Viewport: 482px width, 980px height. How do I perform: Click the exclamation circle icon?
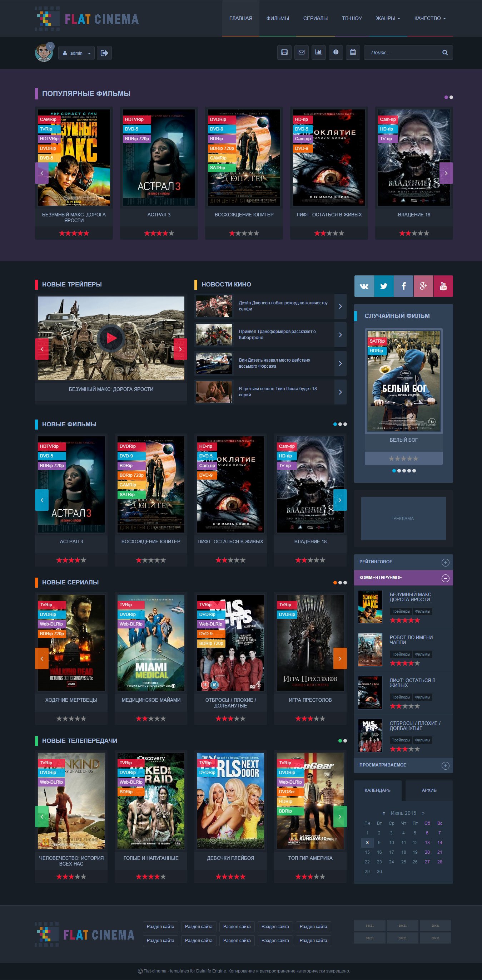tap(336, 53)
